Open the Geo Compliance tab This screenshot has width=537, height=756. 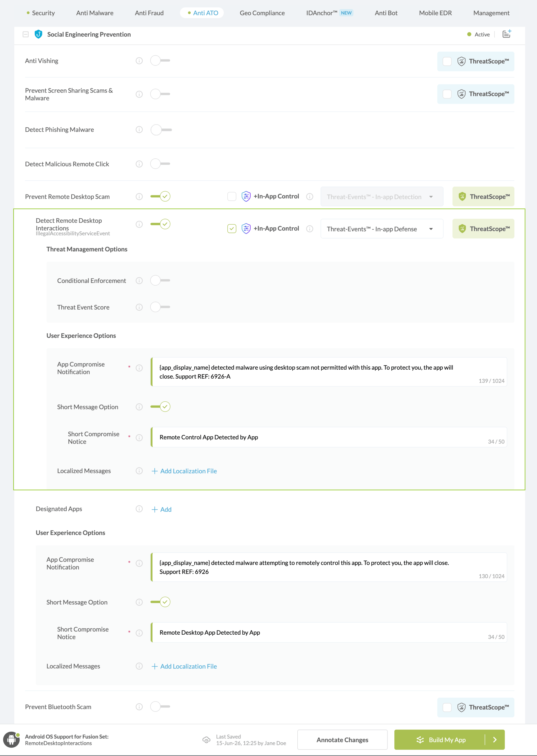262,13
